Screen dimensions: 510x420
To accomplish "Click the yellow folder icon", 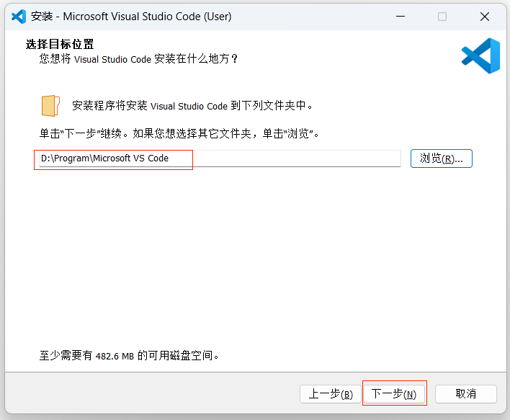I will [x=50, y=106].
